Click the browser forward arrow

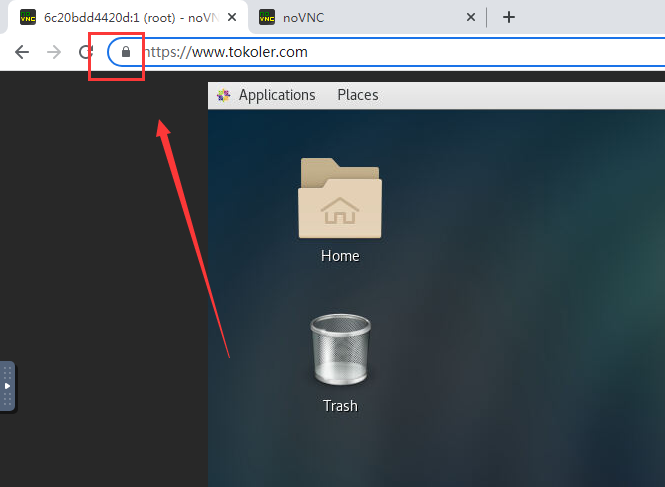click(54, 52)
